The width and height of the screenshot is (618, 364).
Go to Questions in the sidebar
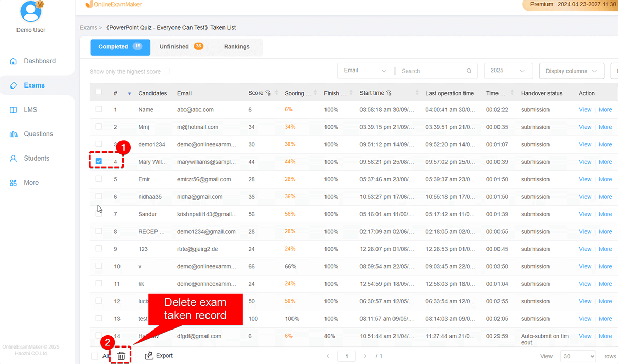tap(38, 134)
